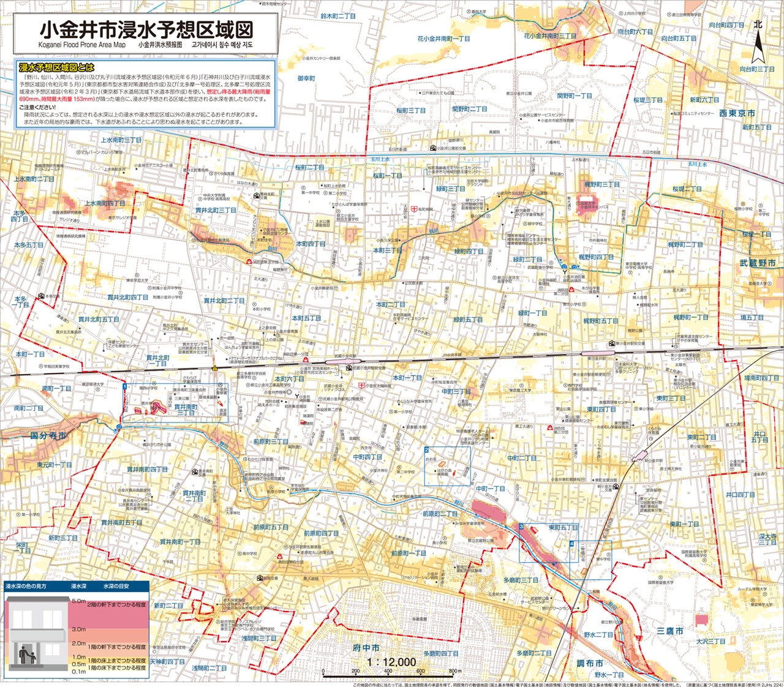Click the Koganei Flood Prone Area Map subtitle
This screenshot has width=784, height=687.
coord(81,45)
